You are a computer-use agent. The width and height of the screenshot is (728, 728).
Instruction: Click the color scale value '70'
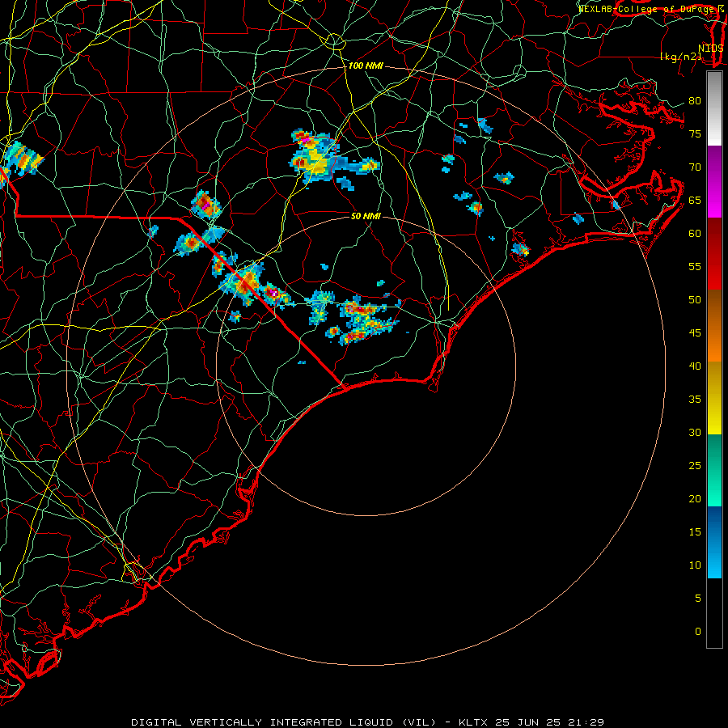(x=695, y=167)
